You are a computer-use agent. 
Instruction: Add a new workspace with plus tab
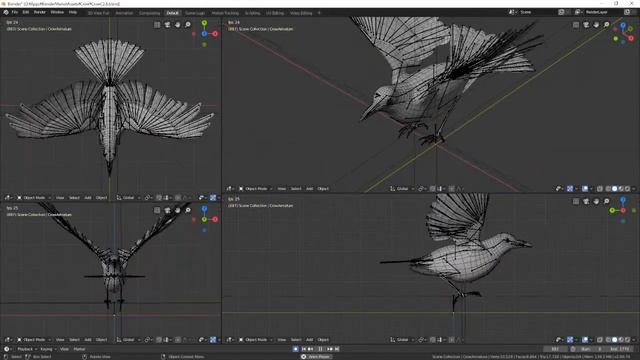tap(319, 13)
